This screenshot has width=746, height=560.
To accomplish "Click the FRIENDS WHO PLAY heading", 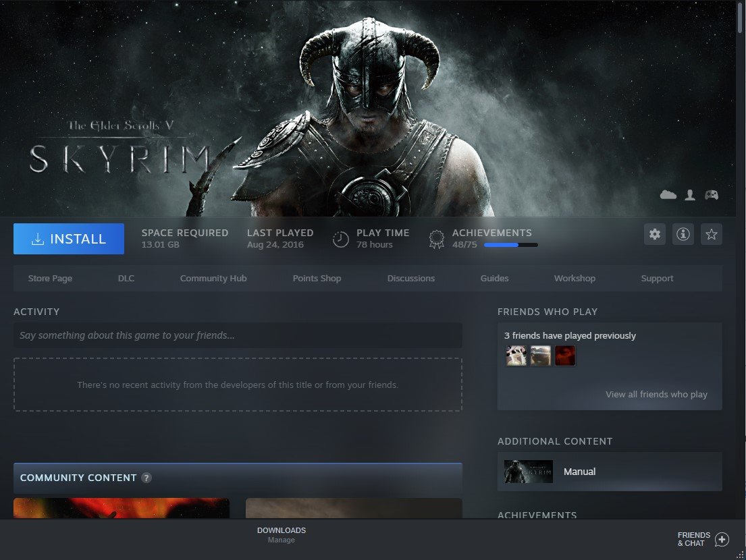I will click(548, 312).
